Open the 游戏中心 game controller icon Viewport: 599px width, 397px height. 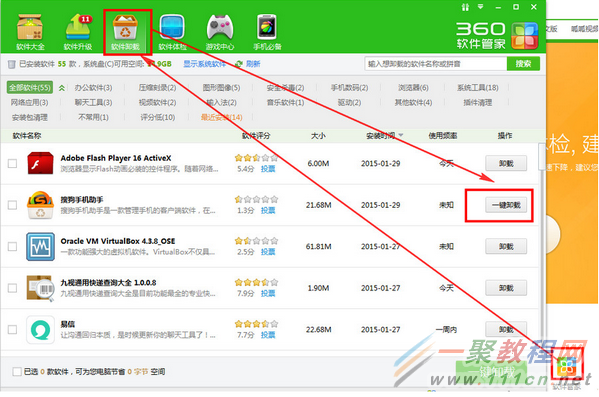click(x=220, y=32)
